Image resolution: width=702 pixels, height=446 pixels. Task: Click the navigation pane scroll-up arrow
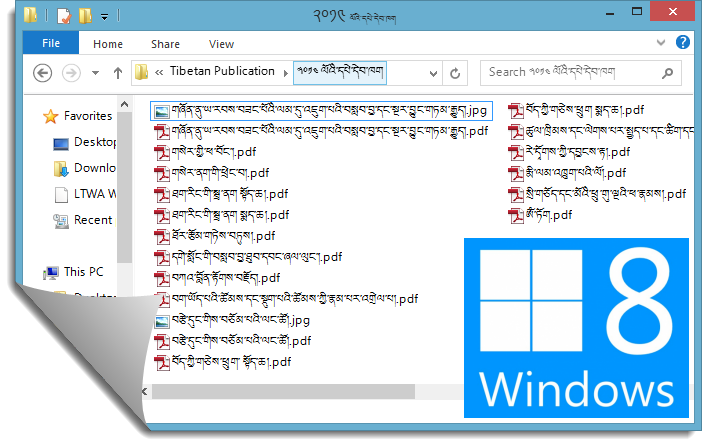point(124,105)
